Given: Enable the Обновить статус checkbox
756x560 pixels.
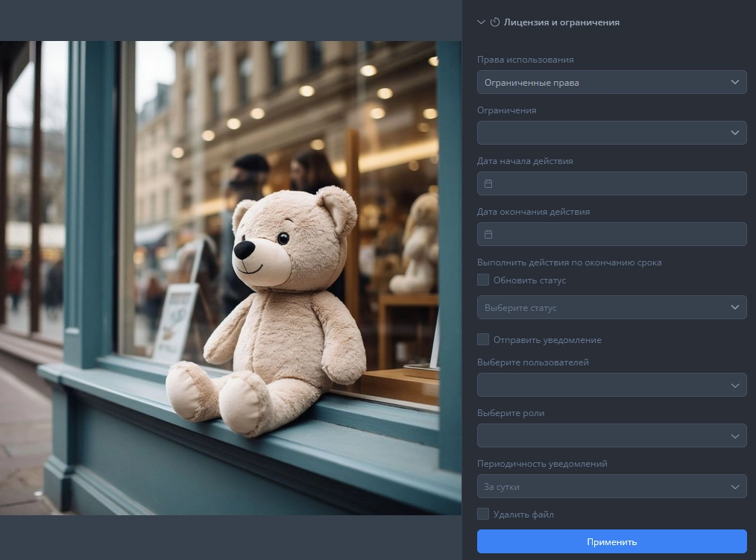Looking at the screenshot, I should [x=483, y=280].
